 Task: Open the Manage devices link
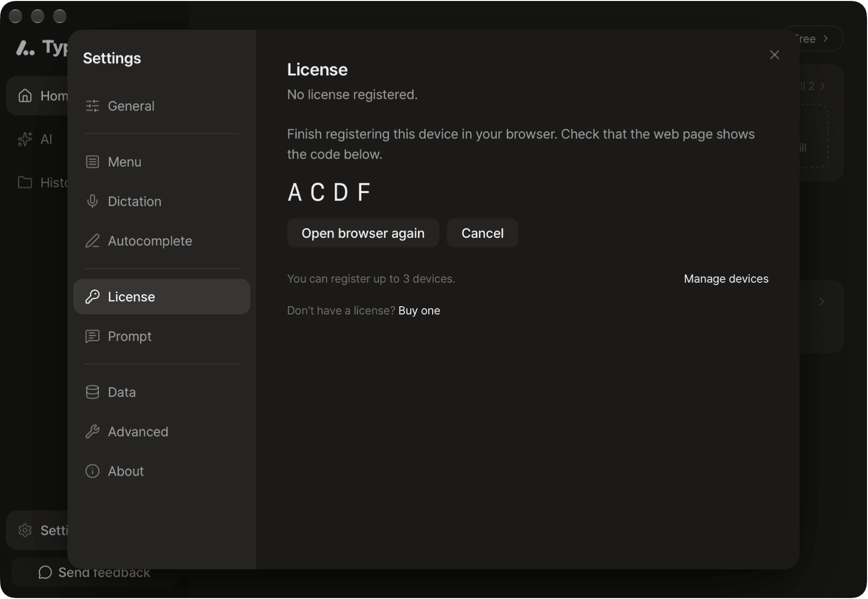[726, 279]
